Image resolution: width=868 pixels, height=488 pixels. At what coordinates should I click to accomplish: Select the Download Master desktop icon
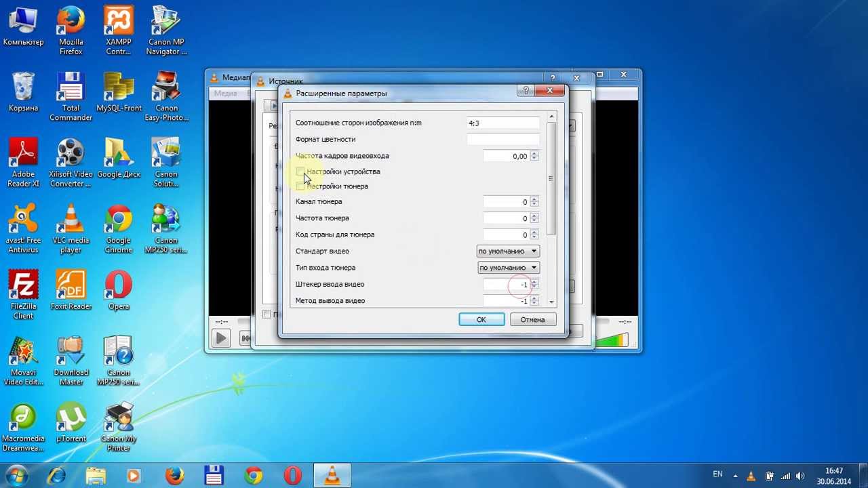pos(71,361)
